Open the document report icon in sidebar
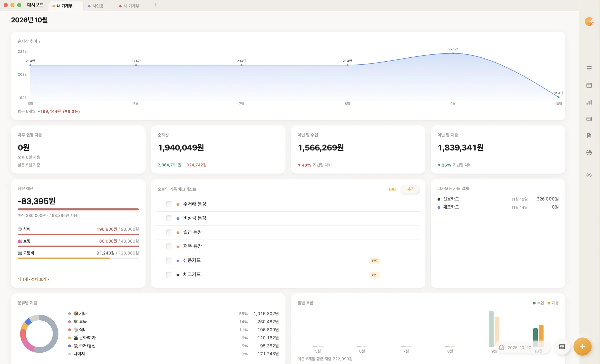The height and width of the screenshot is (364, 600). (589, 136)
